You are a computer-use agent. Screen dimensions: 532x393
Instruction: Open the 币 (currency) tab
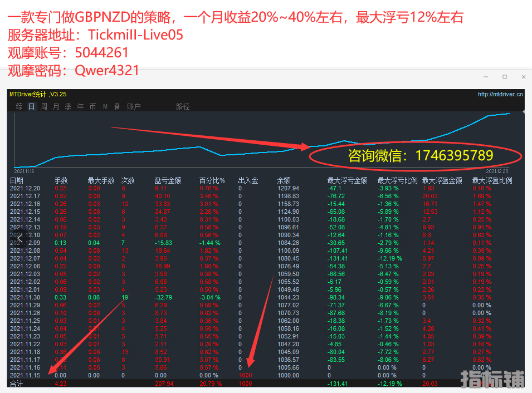[x=92, y=106]
